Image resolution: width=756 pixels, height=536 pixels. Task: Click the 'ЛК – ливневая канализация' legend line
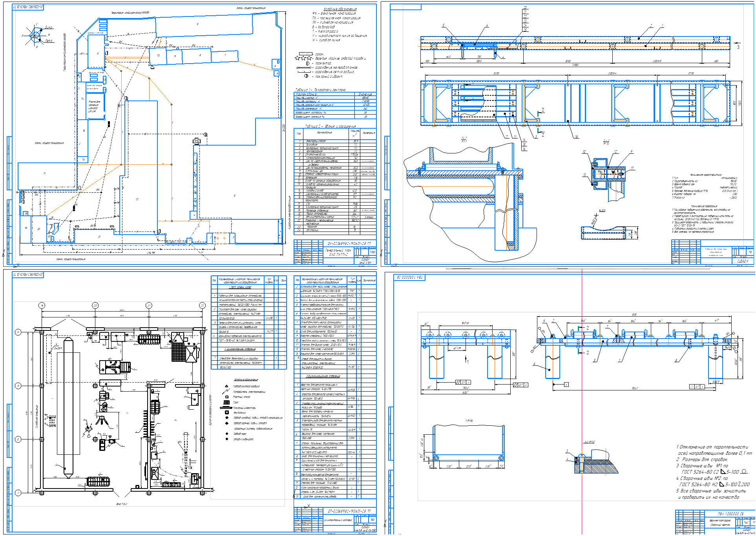pyautogui.click(x=333, y=22)
